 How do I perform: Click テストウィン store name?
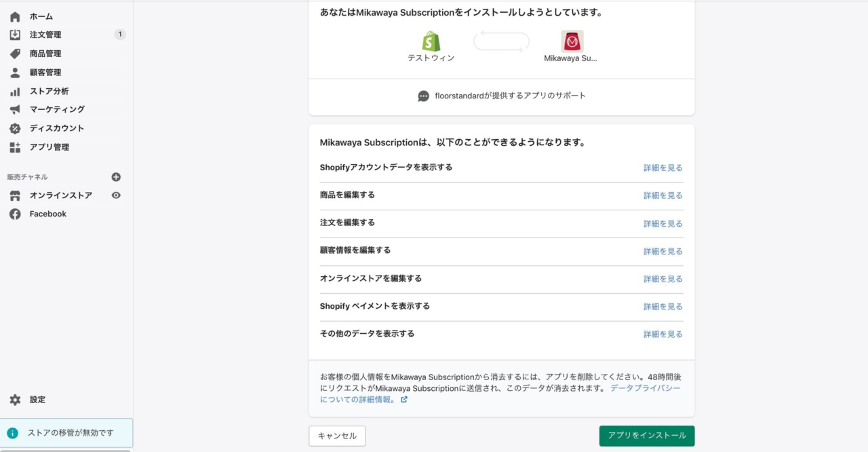(x=431, y=58)
